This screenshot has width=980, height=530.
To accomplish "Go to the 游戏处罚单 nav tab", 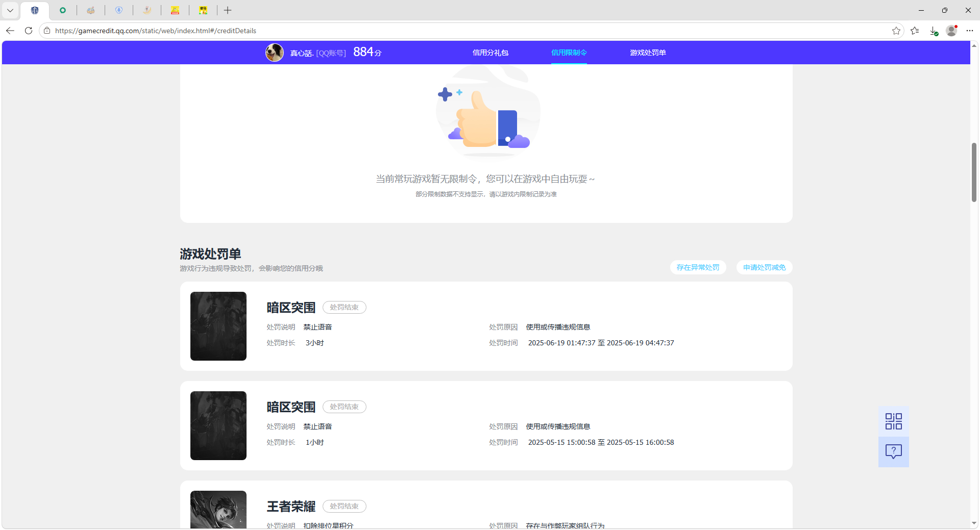I will 648,53.
